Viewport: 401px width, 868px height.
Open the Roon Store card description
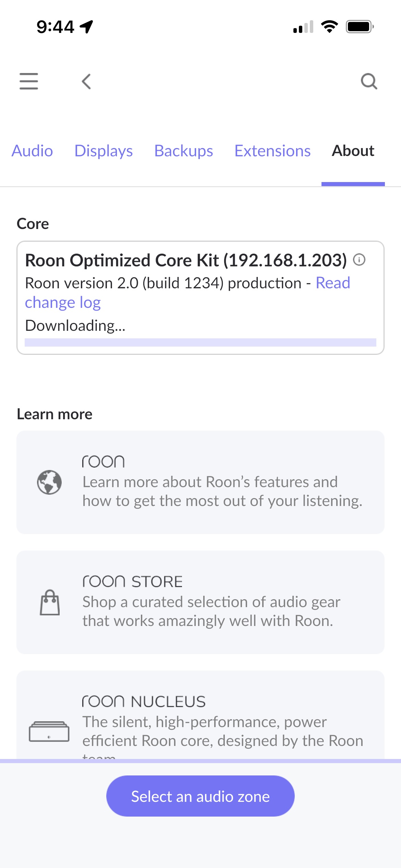tap(211, 611)
